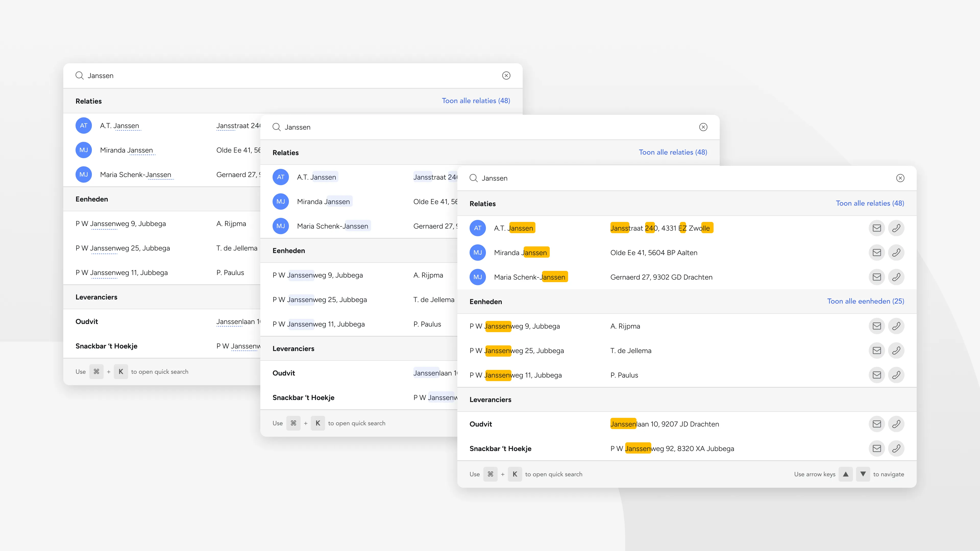Click the paperclip icon on the Oudvit row

click(897, 424)
